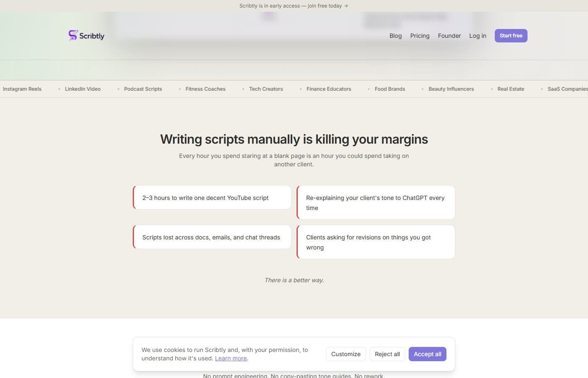Click the SaaS Companies ticker item
Viewport: 588px width, 378px height.
click(x=567, y=89)
